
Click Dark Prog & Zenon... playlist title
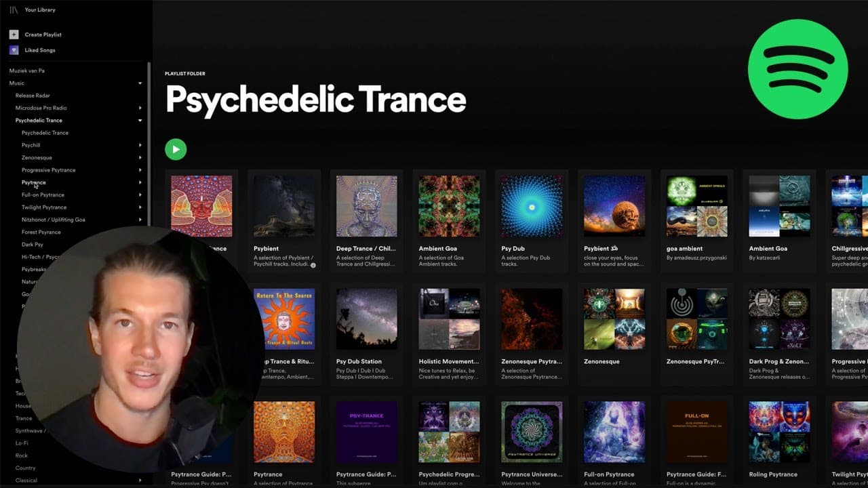point(780,362)
